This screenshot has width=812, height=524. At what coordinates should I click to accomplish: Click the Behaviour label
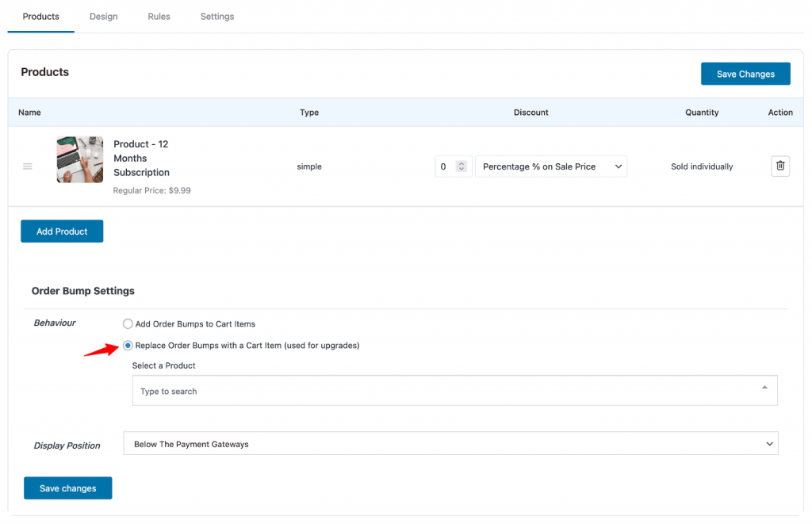click(x=55, y=323)
